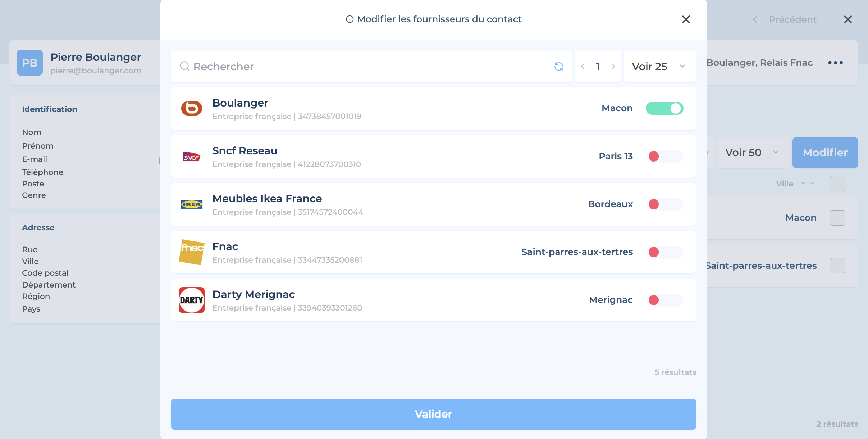
Task: Check the Macon row checkbox
Action: coord(837,218)
